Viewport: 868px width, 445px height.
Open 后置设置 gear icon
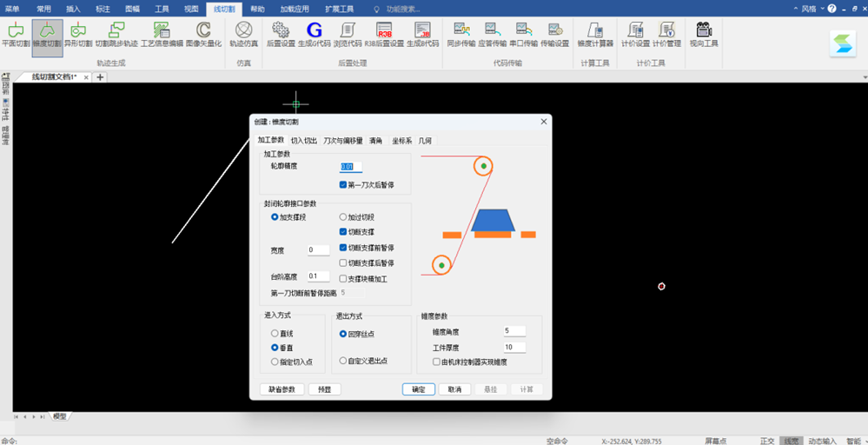281,34
